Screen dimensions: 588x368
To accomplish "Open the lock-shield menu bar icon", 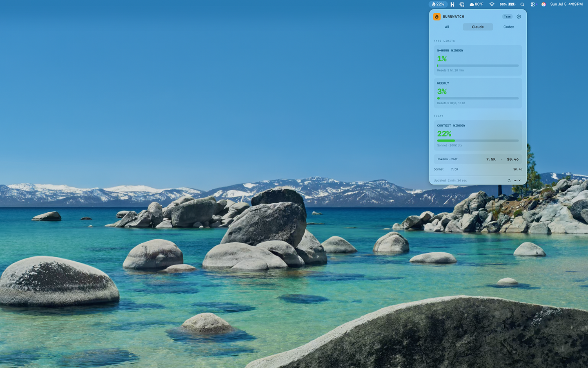I will 462,4.
